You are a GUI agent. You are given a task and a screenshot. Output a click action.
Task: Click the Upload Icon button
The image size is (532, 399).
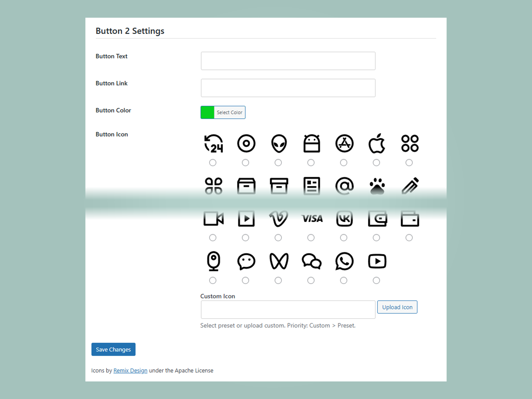(397, 307)
